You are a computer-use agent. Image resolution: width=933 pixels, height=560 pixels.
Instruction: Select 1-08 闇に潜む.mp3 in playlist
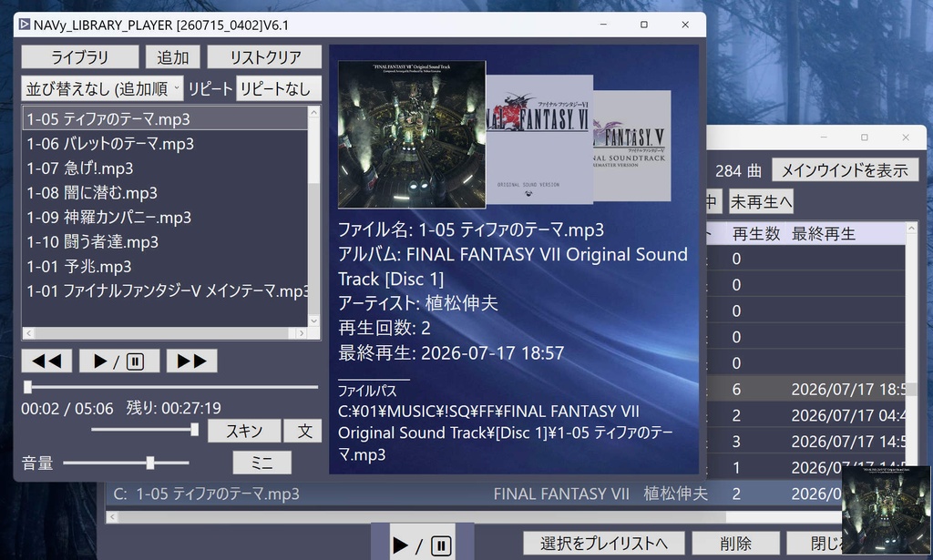click(165, 193)
